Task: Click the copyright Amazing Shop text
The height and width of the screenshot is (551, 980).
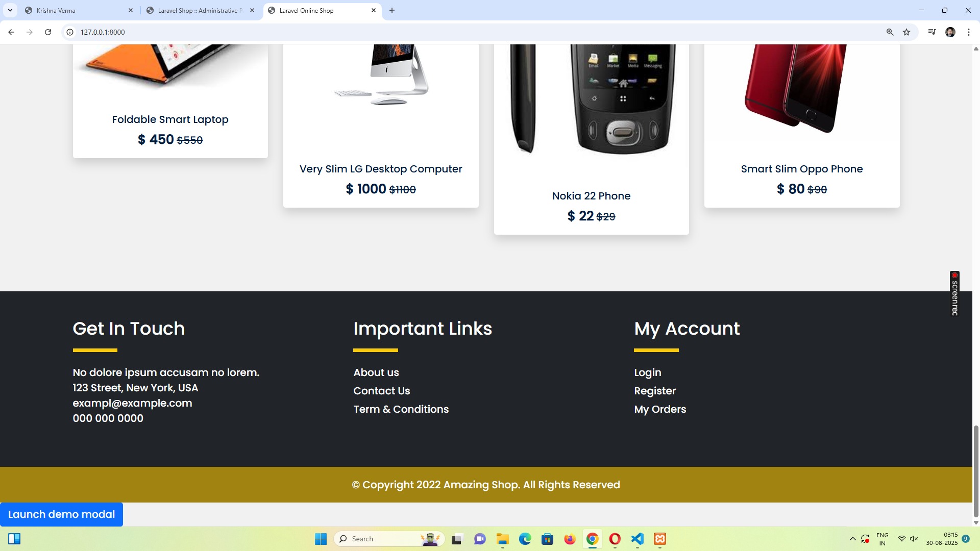Action: pos(486,485)
